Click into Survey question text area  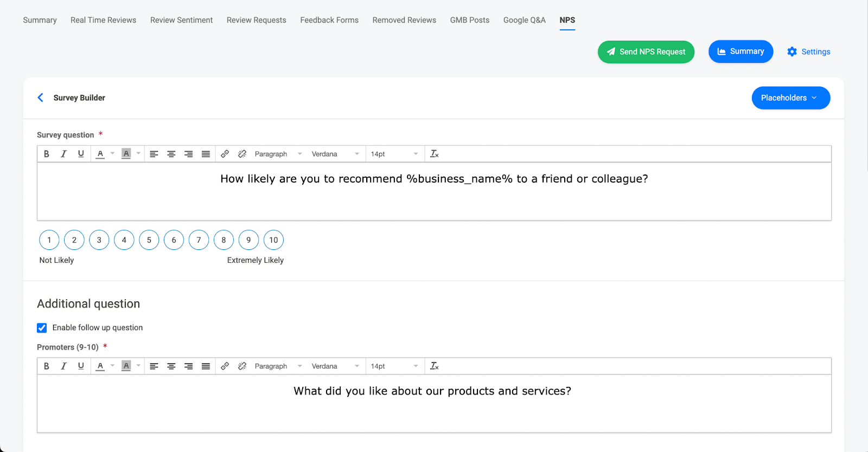pos(434,191)
